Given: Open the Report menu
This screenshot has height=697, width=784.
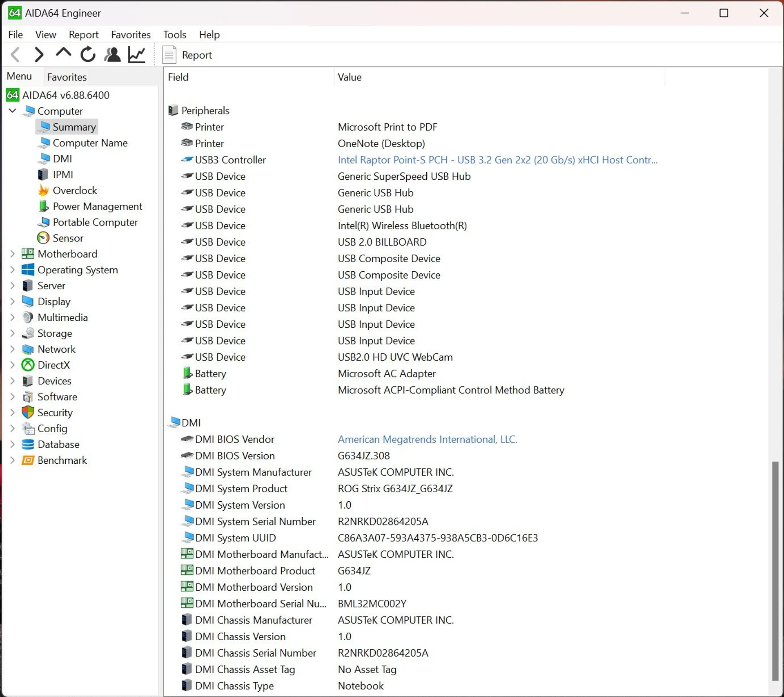Looking at the screenshot, I should coord(84,35).
